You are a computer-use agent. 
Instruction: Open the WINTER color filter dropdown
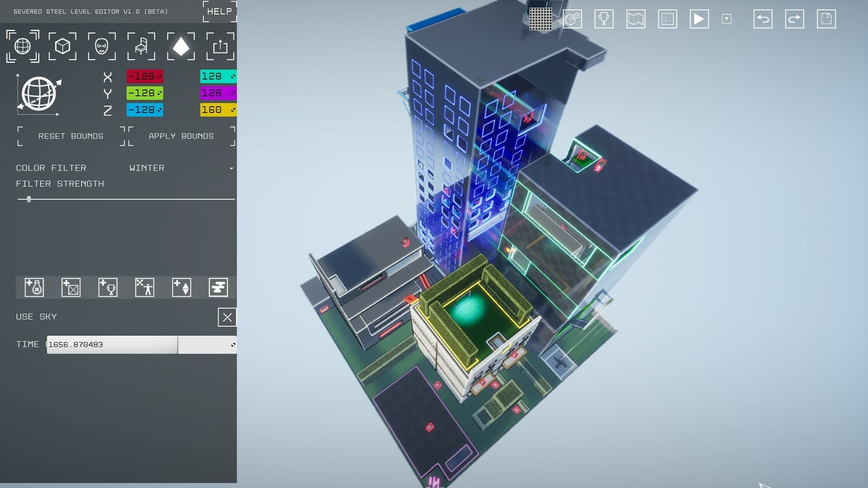coord(181,168)
